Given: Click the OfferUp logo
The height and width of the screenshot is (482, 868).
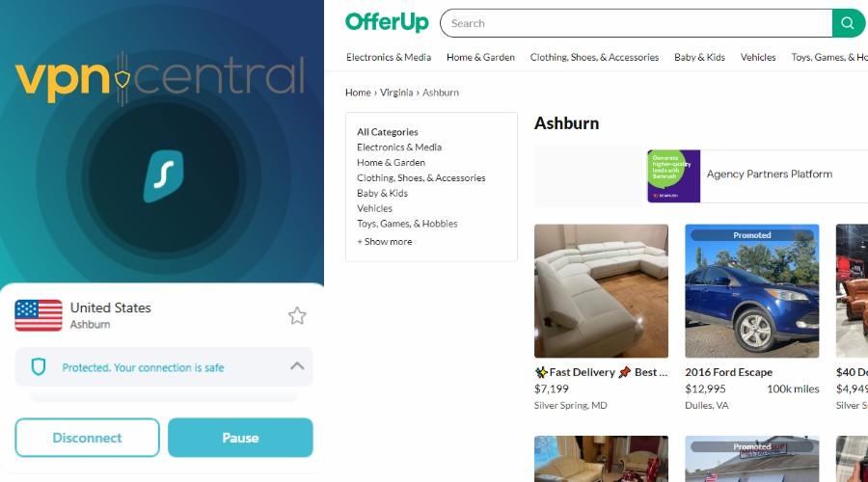Looking at the screenshot, I should [x=387, y=23].
